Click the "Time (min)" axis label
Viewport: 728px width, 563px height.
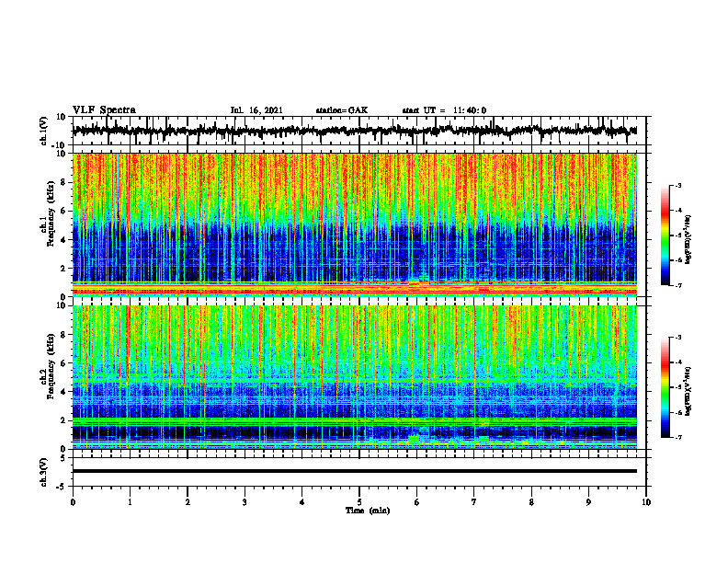click(368, 511)
